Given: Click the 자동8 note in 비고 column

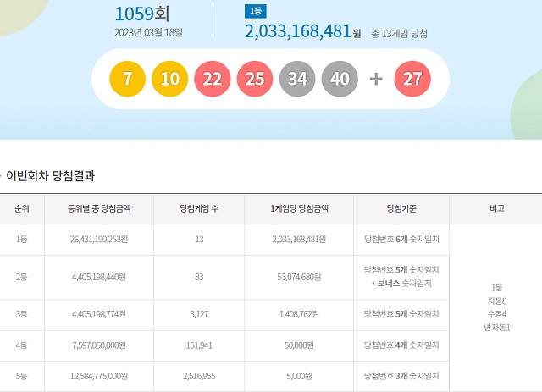Looking at the screenshot, I should pyautogui.click(x=497, y=301).
